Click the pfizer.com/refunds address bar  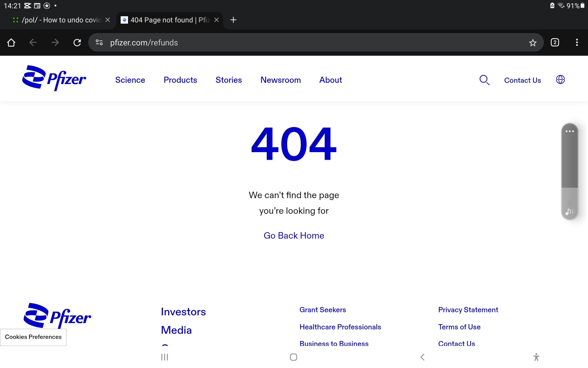click(315, 43)
